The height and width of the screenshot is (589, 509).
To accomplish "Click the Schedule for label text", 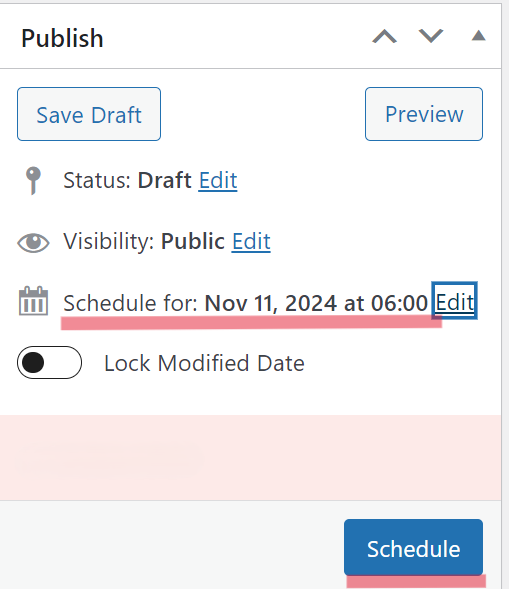I will [x=130, y=303].
